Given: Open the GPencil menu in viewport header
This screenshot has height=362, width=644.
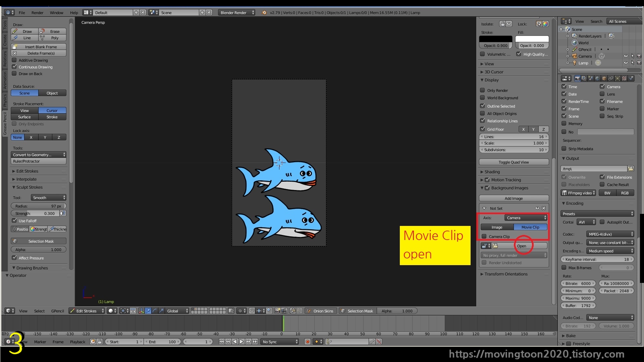Looking at the screenshot, I should [57, 311].
